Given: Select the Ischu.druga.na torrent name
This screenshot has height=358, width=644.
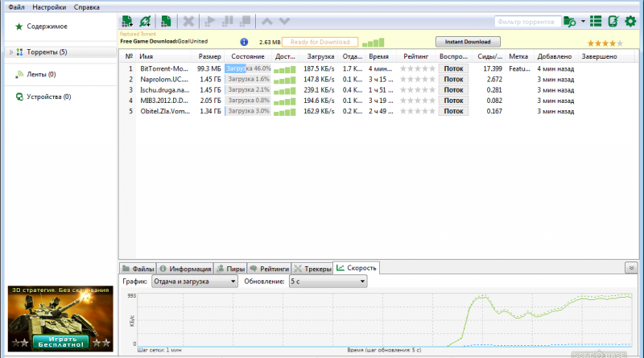Looking at the screenshot, I should click(165, 90).
